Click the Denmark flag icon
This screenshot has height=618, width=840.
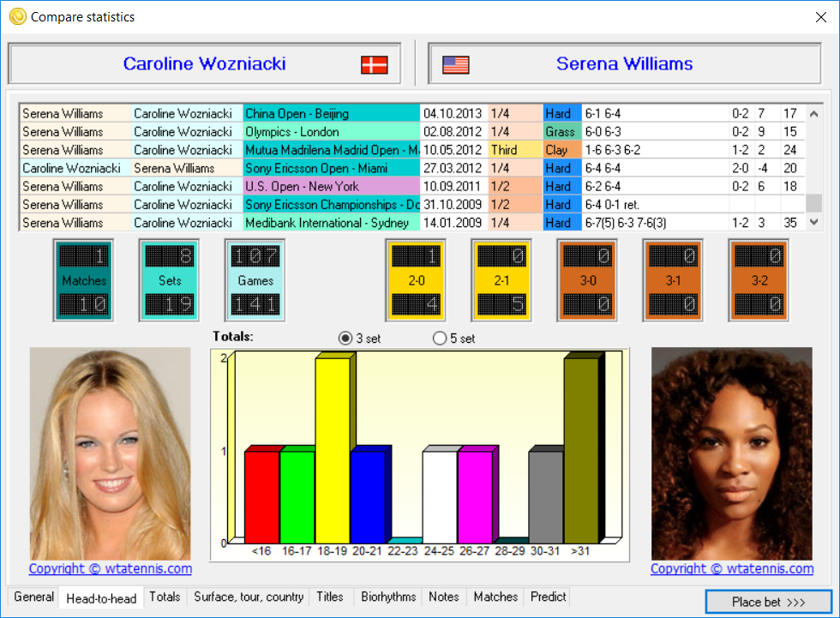374,65
